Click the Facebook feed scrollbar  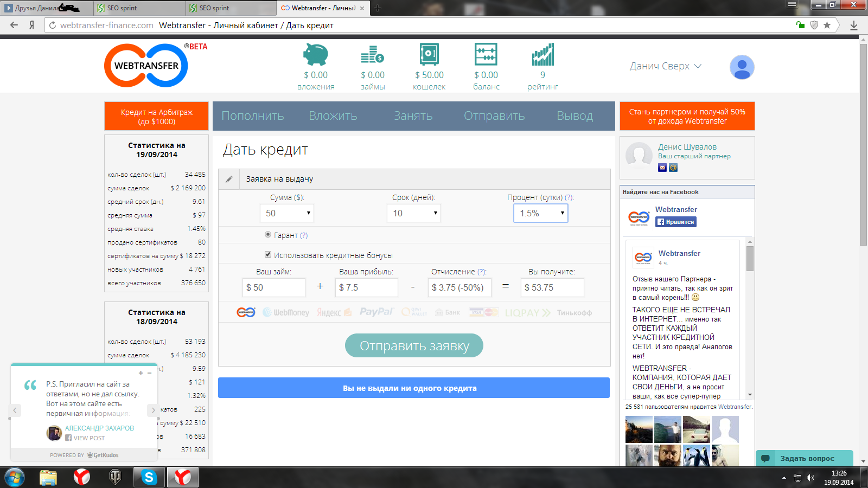(750, 259)
